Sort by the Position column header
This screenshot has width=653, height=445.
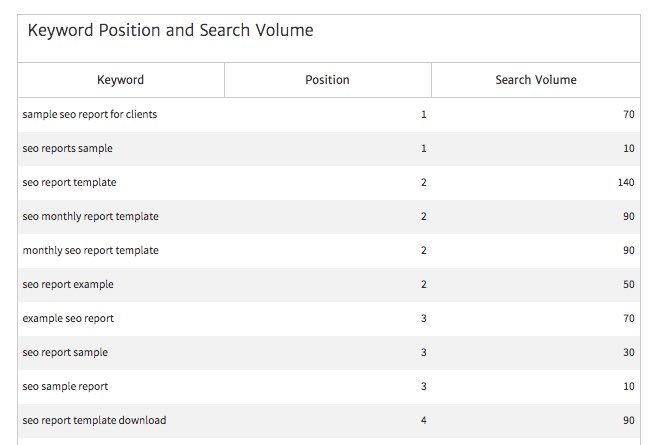[x=327, y=80]
